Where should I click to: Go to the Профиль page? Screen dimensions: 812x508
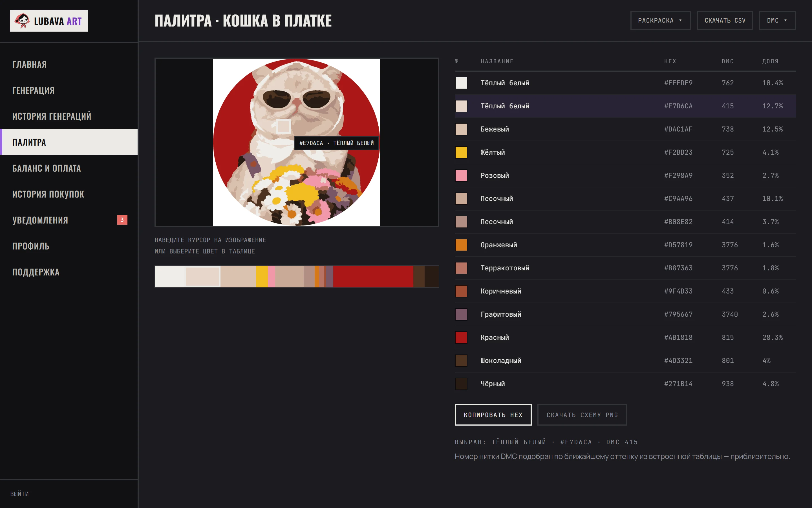point(69,246)
